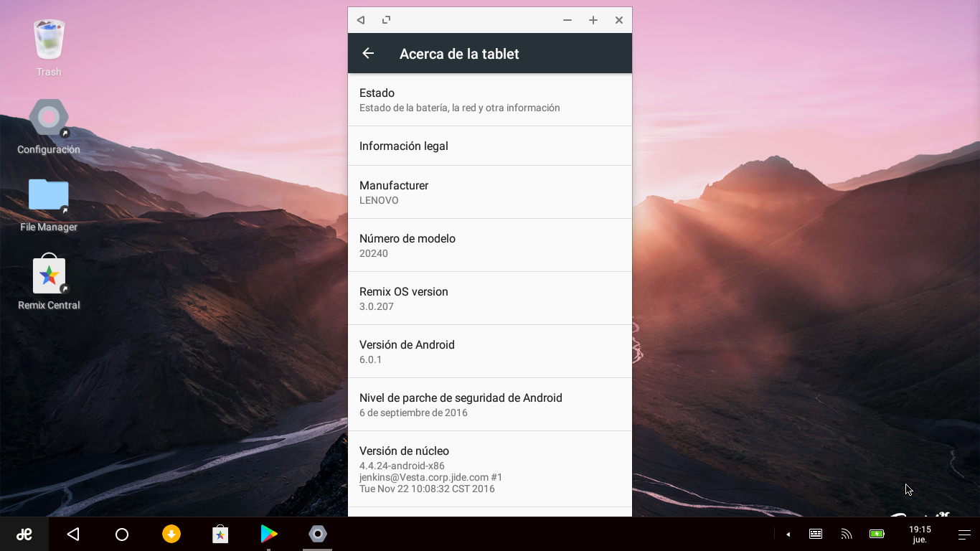Open the Trash icon on the desktop

(x=49, y=47)
